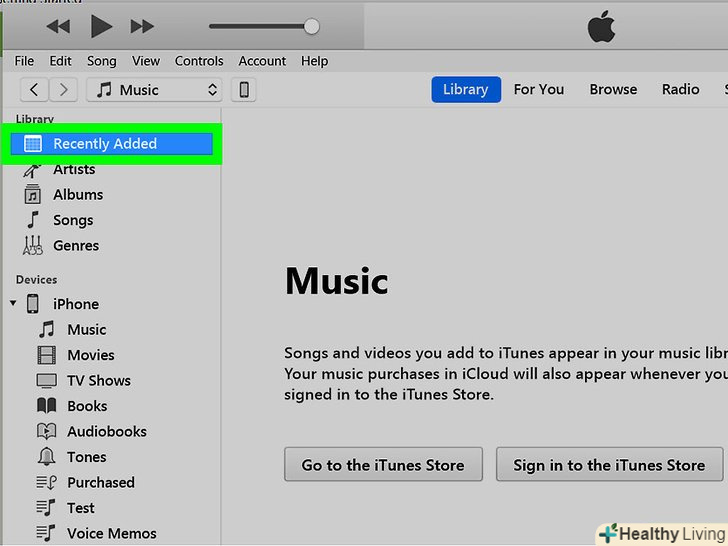This screenshot has height=546, width=728.
Task: Click the TV Shows monitor icon
Action: click(x=46, y=381)
